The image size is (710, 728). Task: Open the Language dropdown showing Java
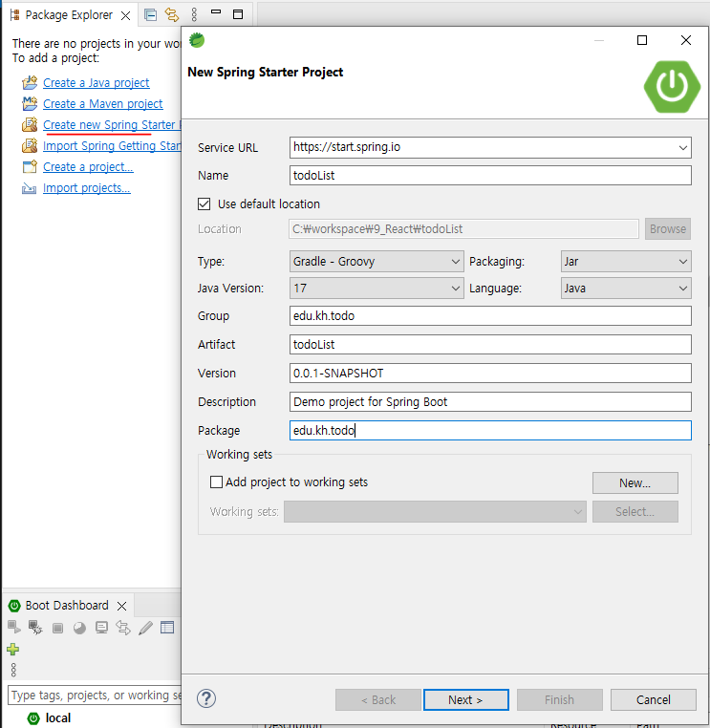(x=626, y=288)
